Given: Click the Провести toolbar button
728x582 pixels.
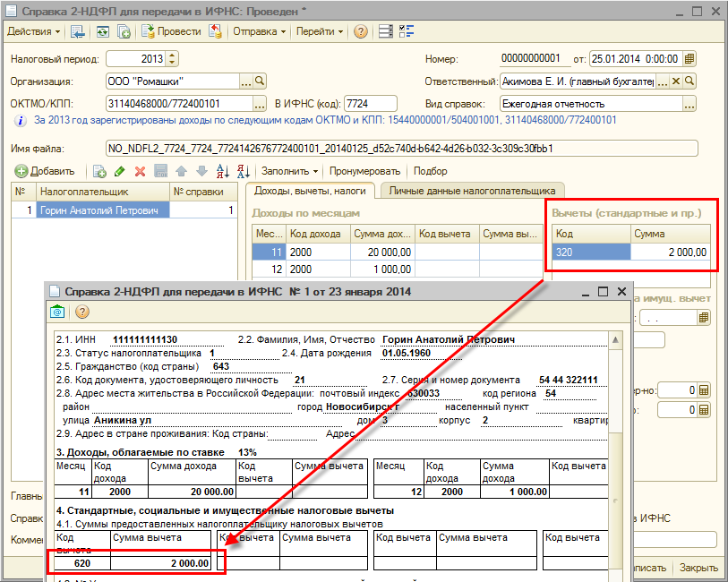Looking at the screenshot, I should [x=171, y=31].
